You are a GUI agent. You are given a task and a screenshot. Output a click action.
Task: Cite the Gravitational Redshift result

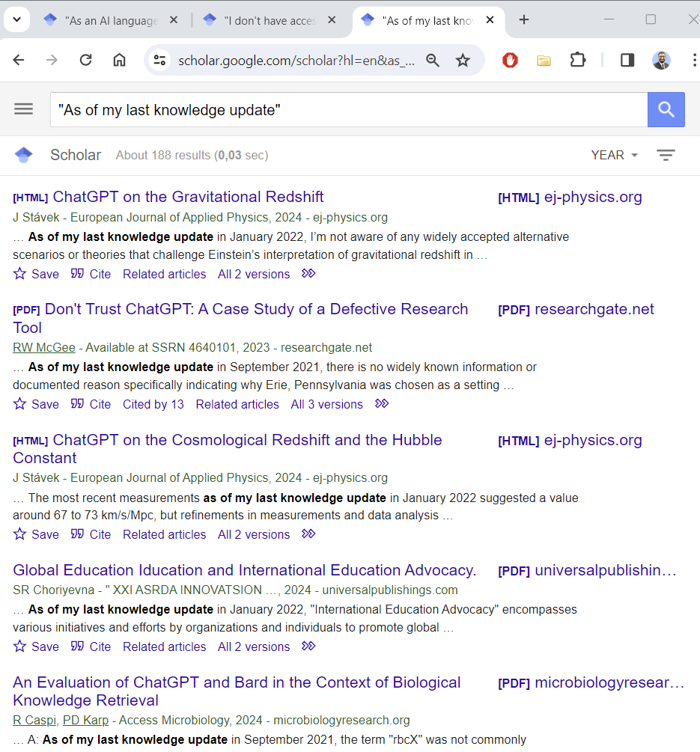[x=91, y=274]
